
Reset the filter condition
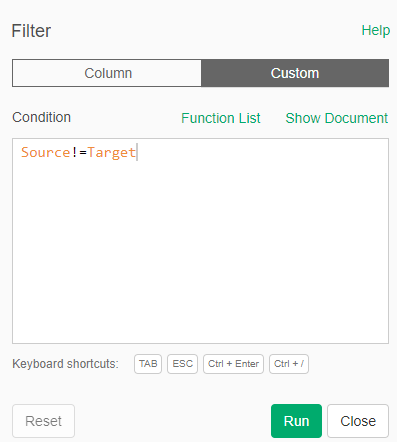tap(43, 421)
